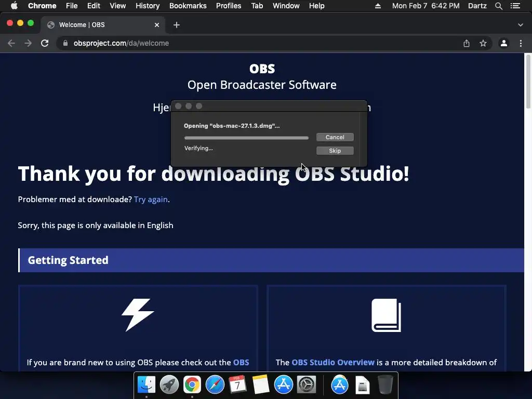Viewport: 532px width, 399px height.
Task: Open Chrome three-dot menu
Action: (x=521, y=43)
